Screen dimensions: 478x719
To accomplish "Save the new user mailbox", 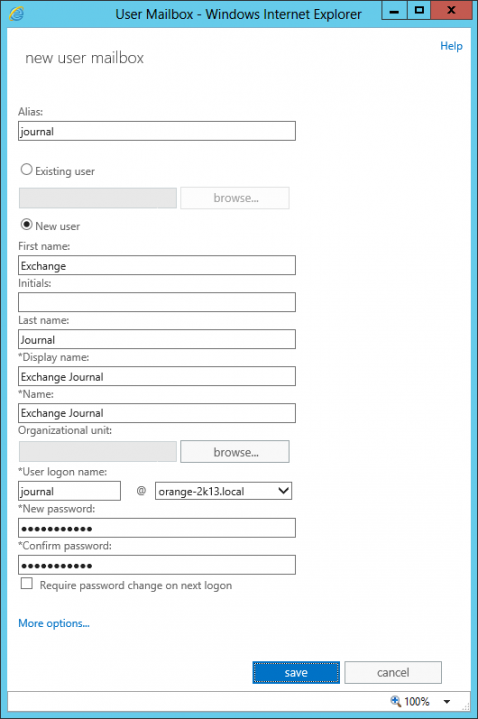I will [296, 673].
